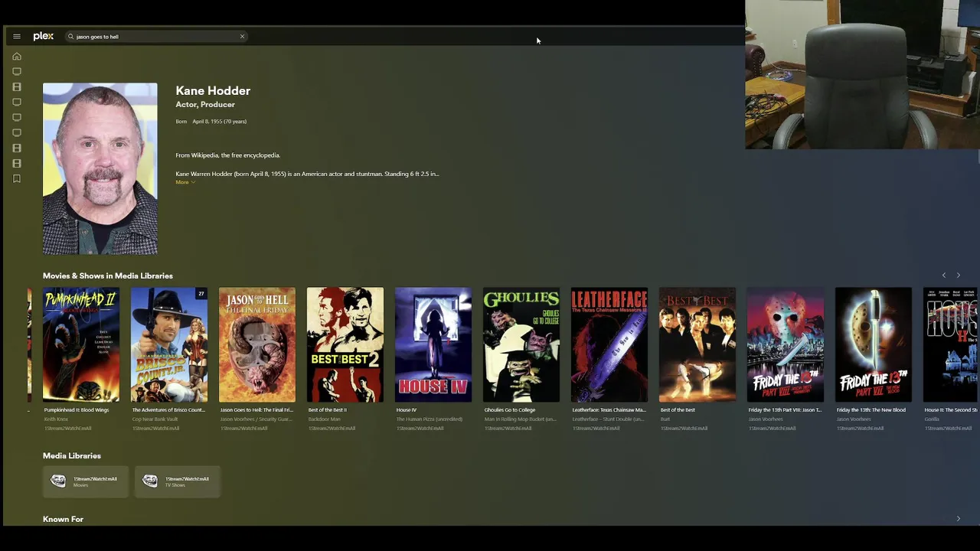Expand the biography with More
The image size is (980, 551).
coord(185,182)
